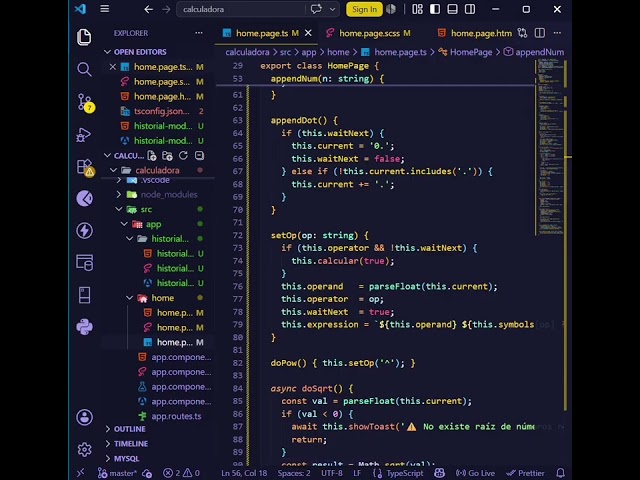Click the master branch in status bar
The height and width of the screenshot is (480, 640).
coord(118,473)
